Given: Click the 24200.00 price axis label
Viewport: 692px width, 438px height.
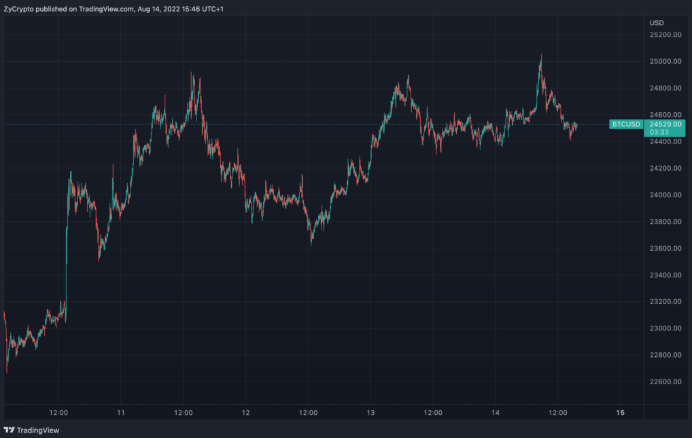Looking at the screenshot, I should (x=666, y=168).
